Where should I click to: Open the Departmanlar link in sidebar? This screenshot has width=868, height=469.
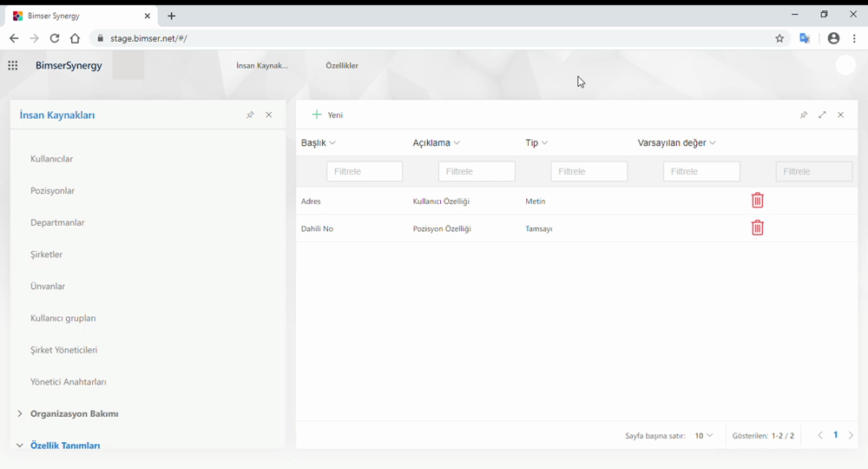tap(57, 222)
